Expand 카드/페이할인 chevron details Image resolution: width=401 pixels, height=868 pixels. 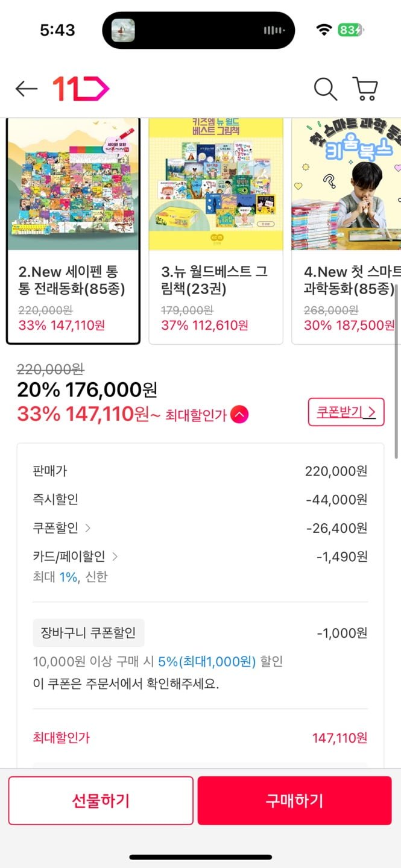(x=115, y=556)
